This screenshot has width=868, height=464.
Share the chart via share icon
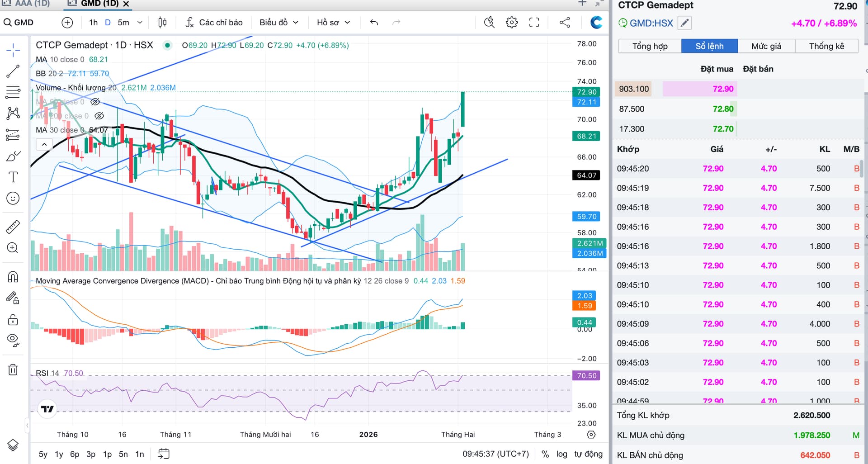coord(565,23)
